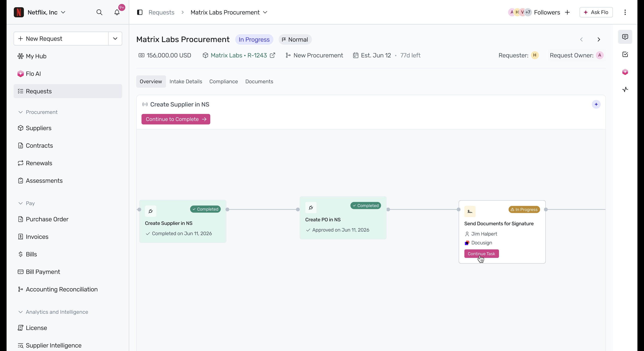
Task: Expand Matrix Labs Procurement breadcrumb dropdown
Action: point(265,12)
